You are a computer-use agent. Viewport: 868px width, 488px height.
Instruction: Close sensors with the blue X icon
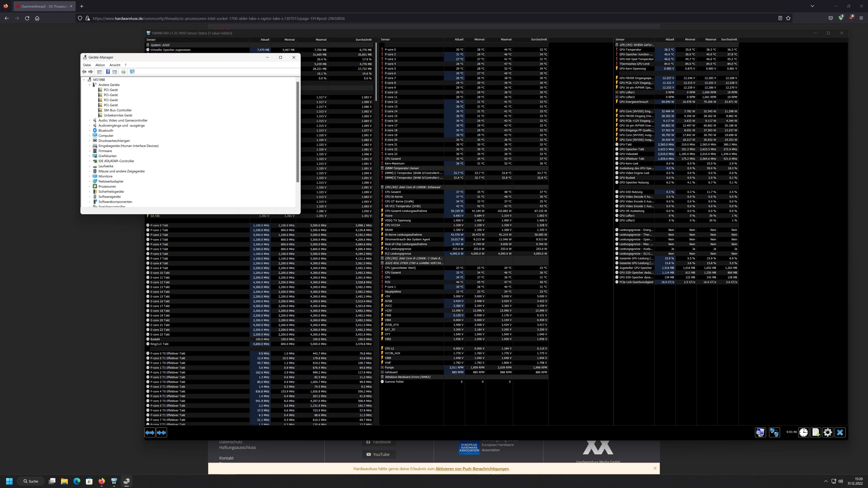point(840,432)
